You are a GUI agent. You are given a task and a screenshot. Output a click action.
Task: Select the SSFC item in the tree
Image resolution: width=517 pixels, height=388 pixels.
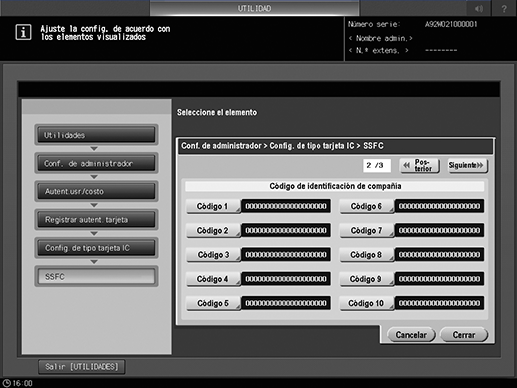[96, 276]
